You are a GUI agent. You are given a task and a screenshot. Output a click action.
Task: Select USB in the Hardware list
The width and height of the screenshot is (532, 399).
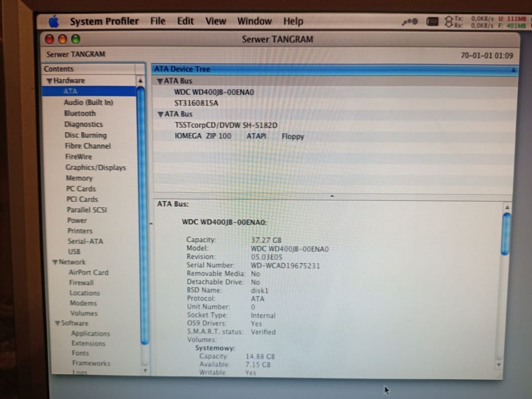pos(74,252)
